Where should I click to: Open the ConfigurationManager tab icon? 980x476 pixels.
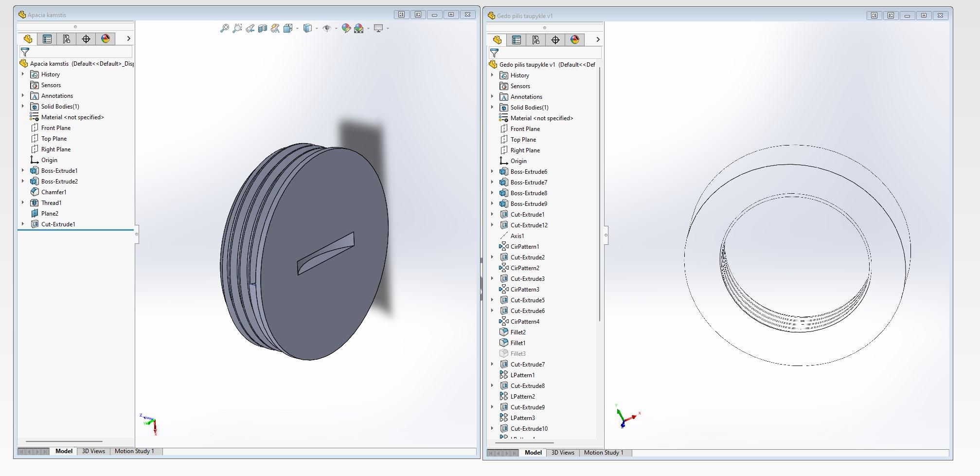[66, 39]
